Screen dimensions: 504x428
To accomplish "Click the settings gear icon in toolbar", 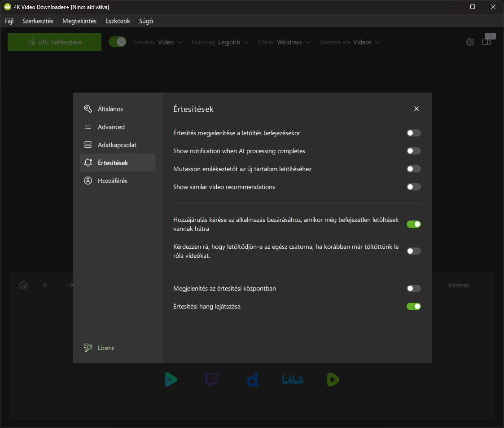I will (470, 42).
